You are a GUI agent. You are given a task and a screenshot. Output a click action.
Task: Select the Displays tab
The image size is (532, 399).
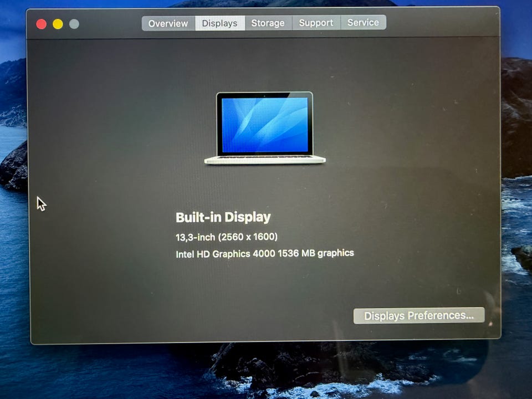pyautogui.click(x=220, y=23)
